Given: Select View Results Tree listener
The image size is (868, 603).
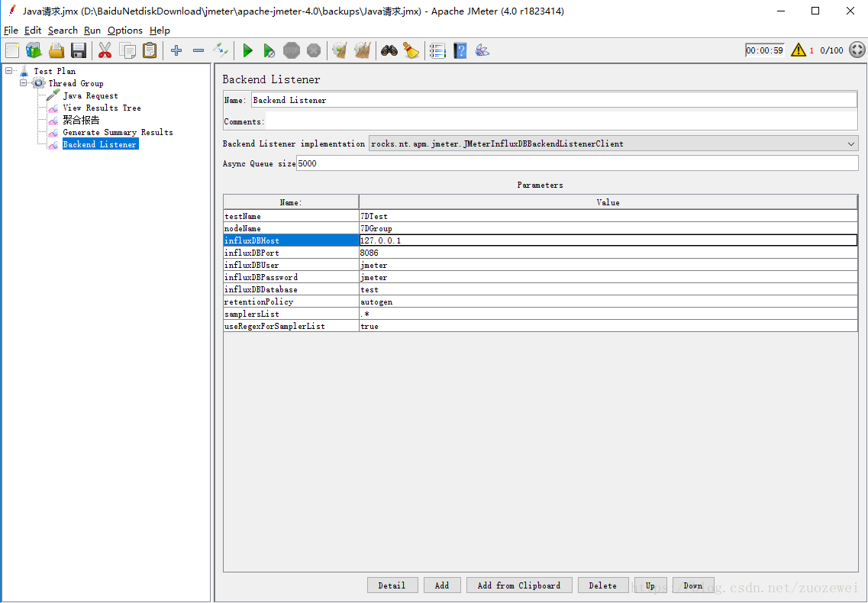Looking at the screenshot, I should click(x=102, y=108).
